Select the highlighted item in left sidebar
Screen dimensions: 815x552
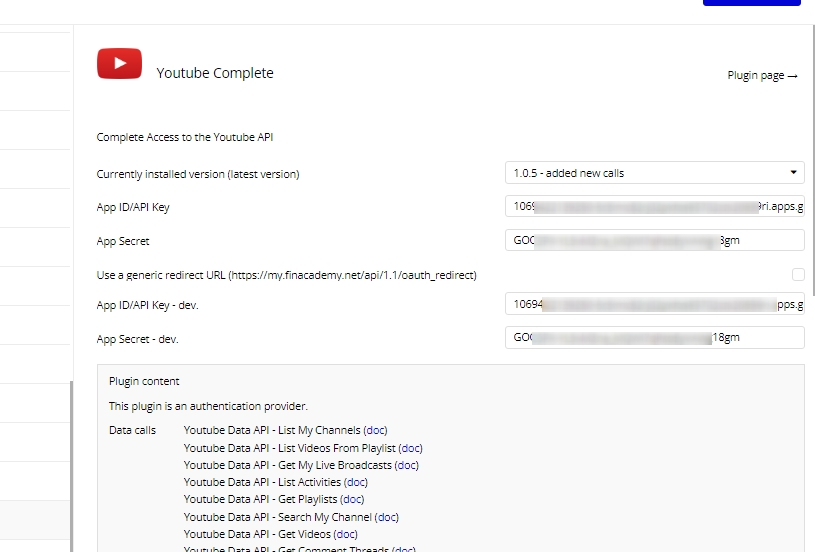[36, 519]
